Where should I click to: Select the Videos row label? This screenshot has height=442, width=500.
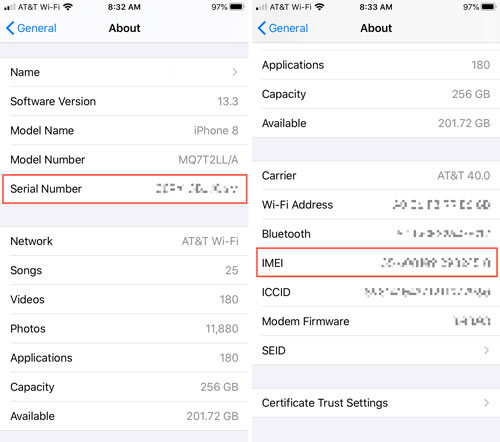click(27, 299)
